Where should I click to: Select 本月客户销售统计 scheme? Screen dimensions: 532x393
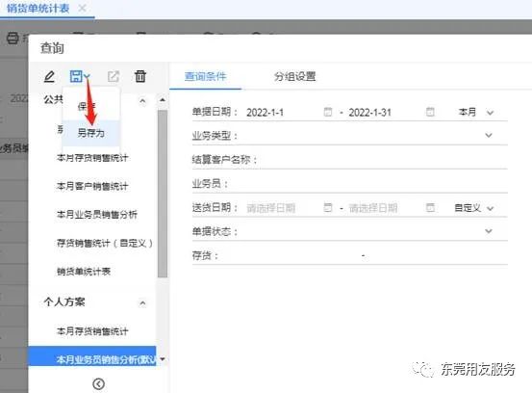click(92, 186)
